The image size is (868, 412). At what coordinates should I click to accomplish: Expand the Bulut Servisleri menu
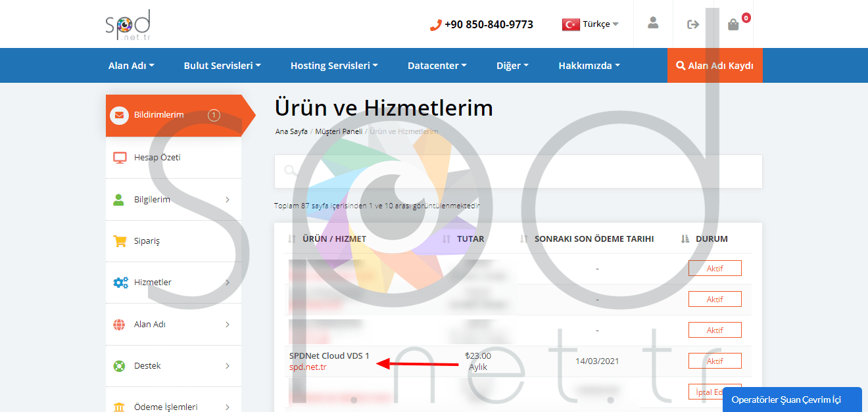pyautogui.click(x=222, y=65)
